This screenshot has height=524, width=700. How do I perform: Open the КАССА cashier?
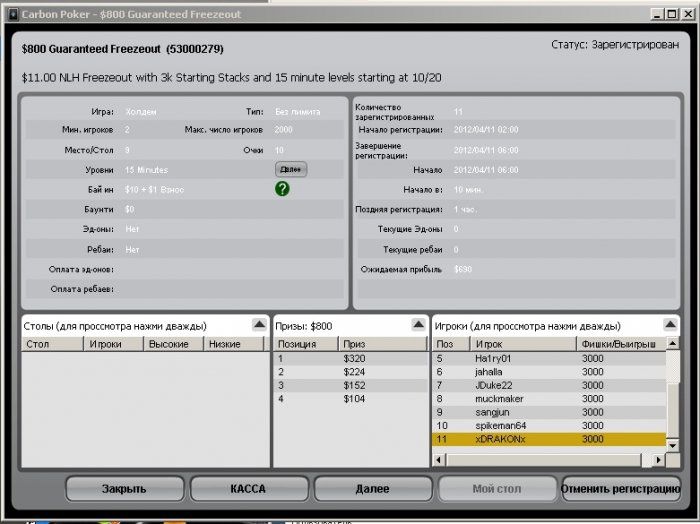tap(249, 489)
